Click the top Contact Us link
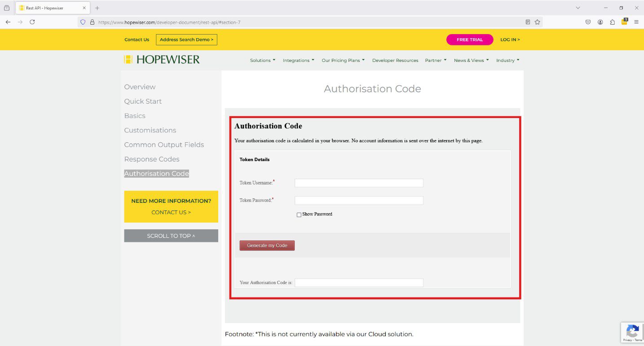 [x=137, y=39]
